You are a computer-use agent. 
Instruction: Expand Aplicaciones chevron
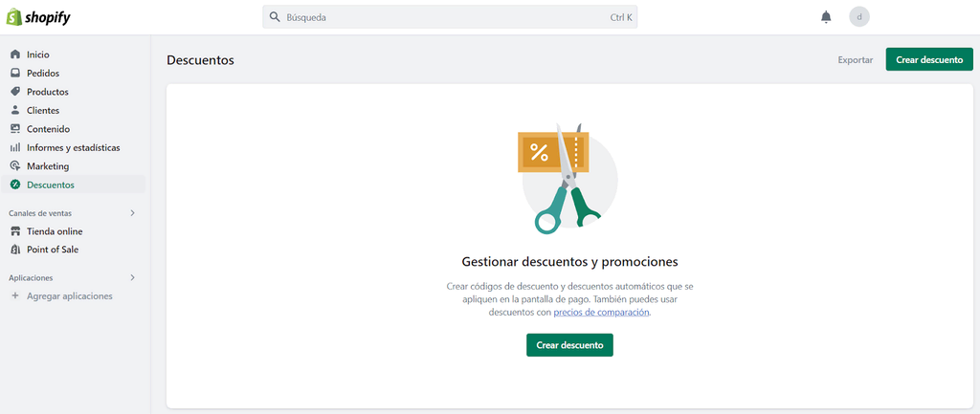132,277
